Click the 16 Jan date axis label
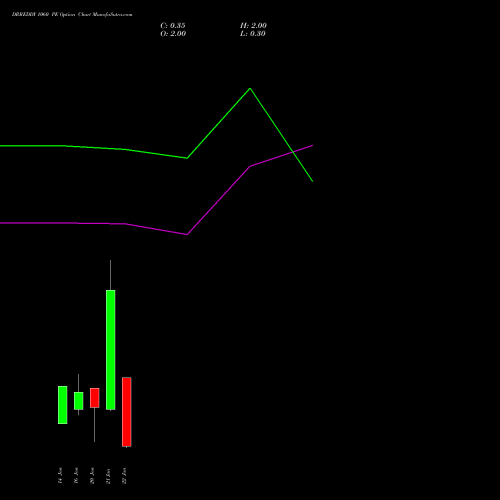500x500 pixels. click(76, 476)
